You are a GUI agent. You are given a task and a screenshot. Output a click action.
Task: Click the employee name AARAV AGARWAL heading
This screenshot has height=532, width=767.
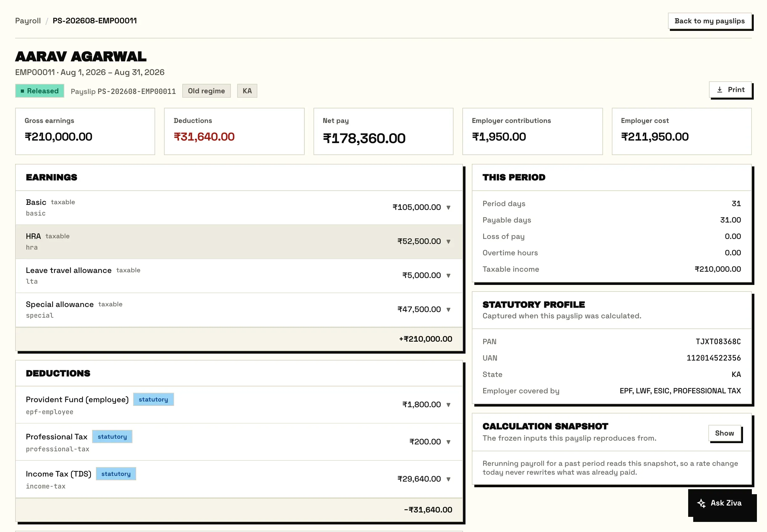pos(81,56)
